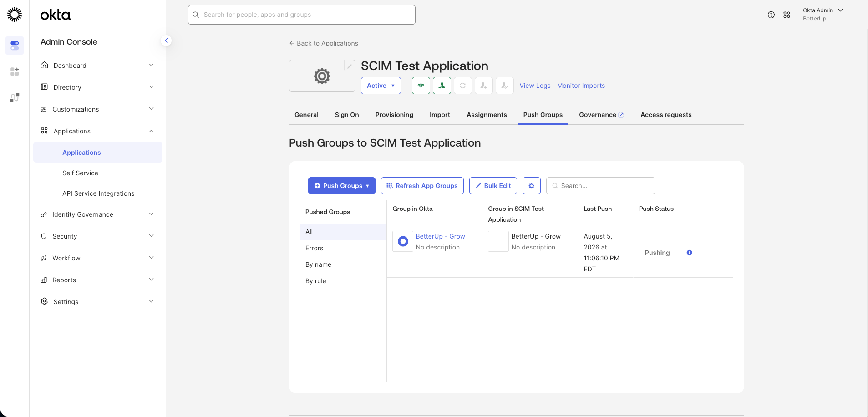Image resolution: width=868 pixels, height=417 pixels.
Task: Open the Okta Admin account menu
Action: coord(823,15)
